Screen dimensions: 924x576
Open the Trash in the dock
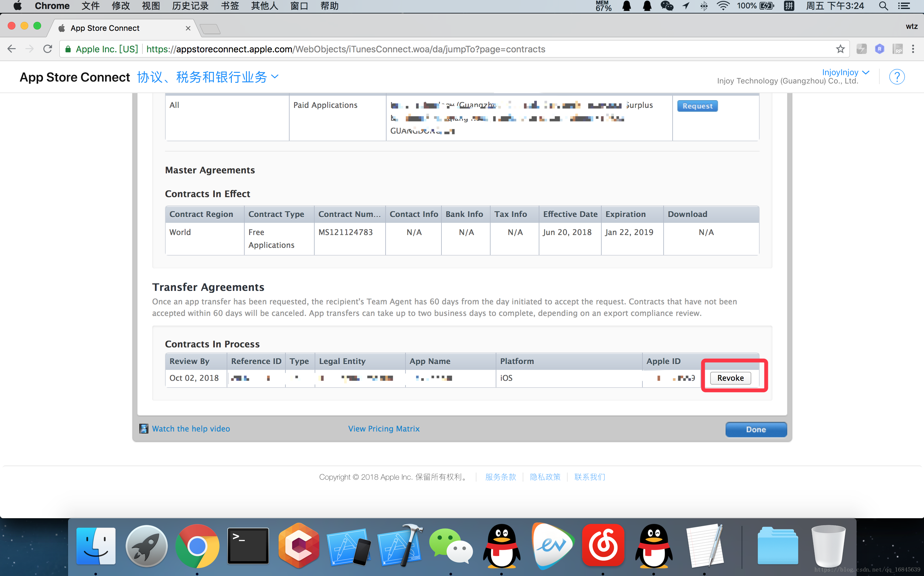point(828,545)
